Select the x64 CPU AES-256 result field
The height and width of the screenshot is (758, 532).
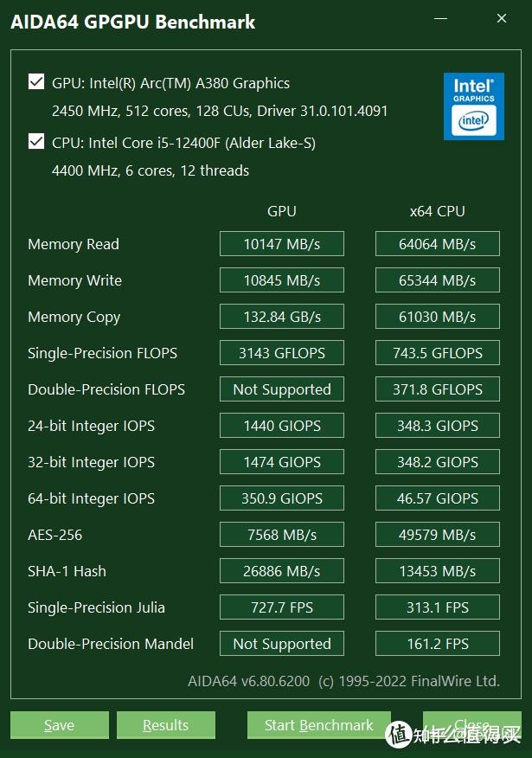click(437, 535)
